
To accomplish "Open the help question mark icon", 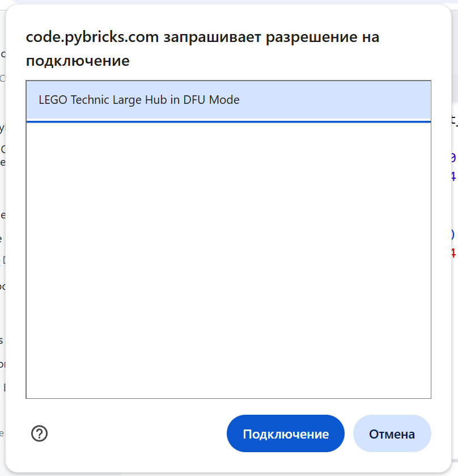I will [39, 434].
